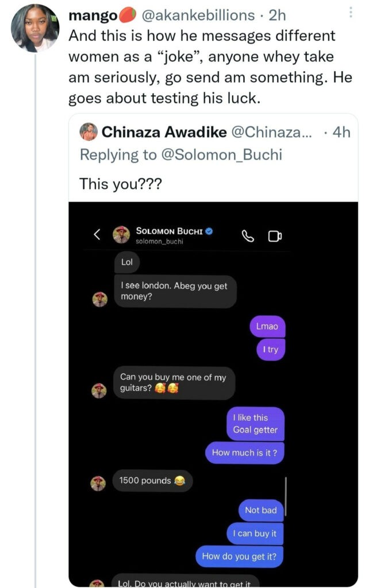Tap Chinaza Awadike's small avatar
Viewport: 369px width, 588px height.
coord(88,132)
